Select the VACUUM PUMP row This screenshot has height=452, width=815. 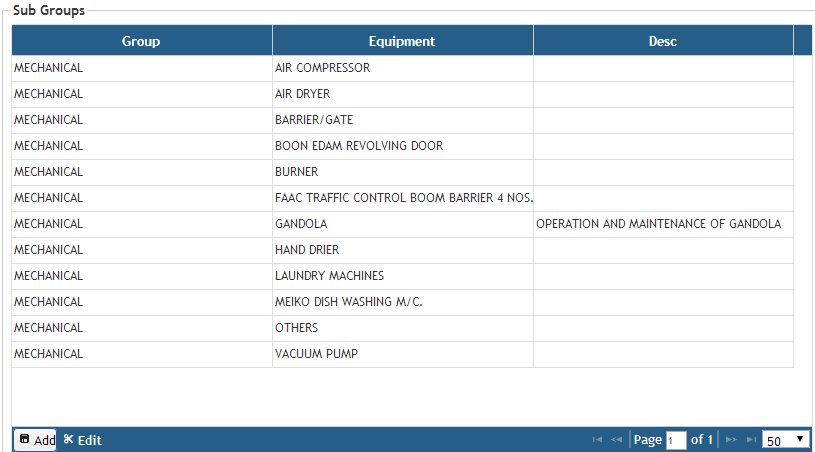(316, 354)
